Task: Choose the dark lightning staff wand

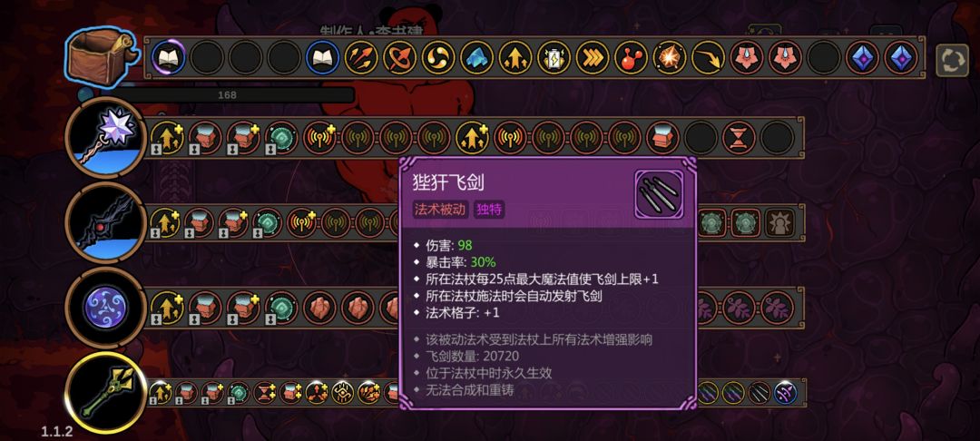Action: pyautogui.click(x=105, y=221)
